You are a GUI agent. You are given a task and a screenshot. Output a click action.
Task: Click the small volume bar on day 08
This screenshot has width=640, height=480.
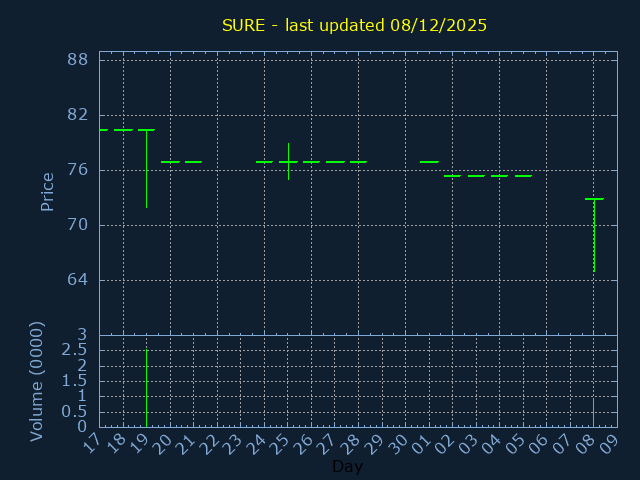(594, 412)
